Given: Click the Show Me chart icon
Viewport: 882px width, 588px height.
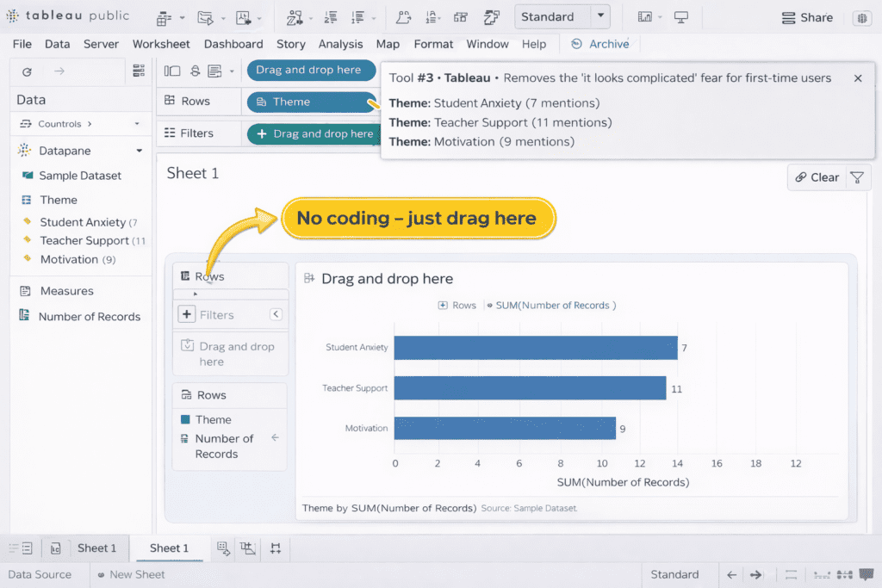Looking at the screenshot, I should [644, 17].
